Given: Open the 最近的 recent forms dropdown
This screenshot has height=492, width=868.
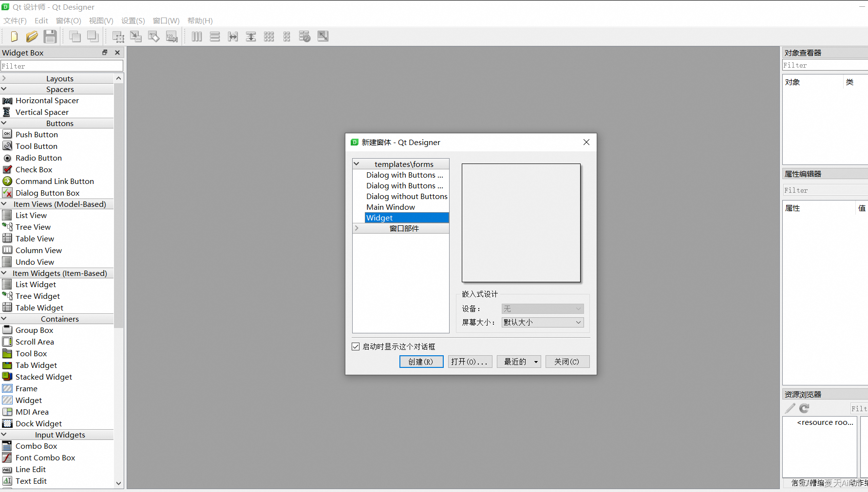Looking at the screenshot, I should tap(519, 362).
